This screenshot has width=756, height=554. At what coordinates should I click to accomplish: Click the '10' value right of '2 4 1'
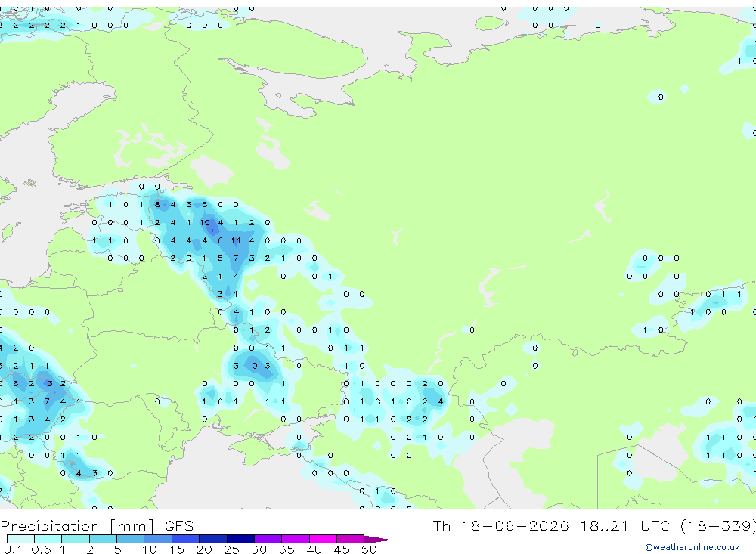click(x=205, y=223)
